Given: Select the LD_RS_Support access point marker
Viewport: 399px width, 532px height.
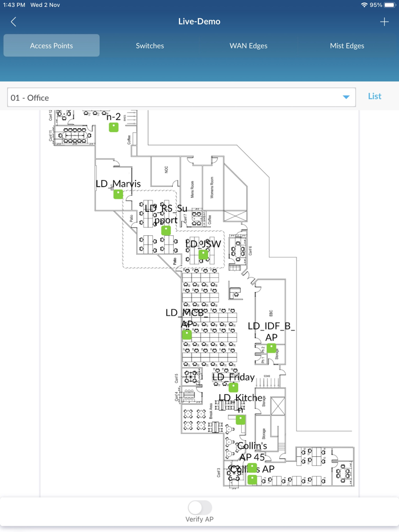Looking at the screenshot, I should tap(166, 230).
